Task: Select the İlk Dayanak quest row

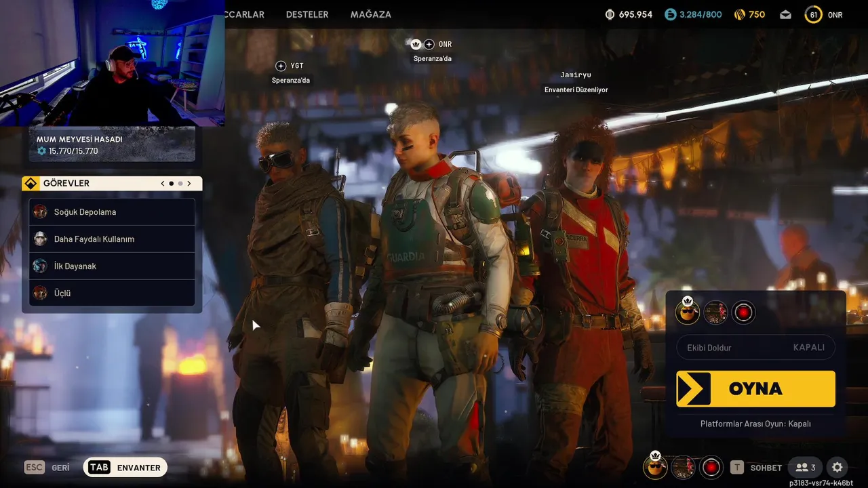Action: click(x=112, y=266)
